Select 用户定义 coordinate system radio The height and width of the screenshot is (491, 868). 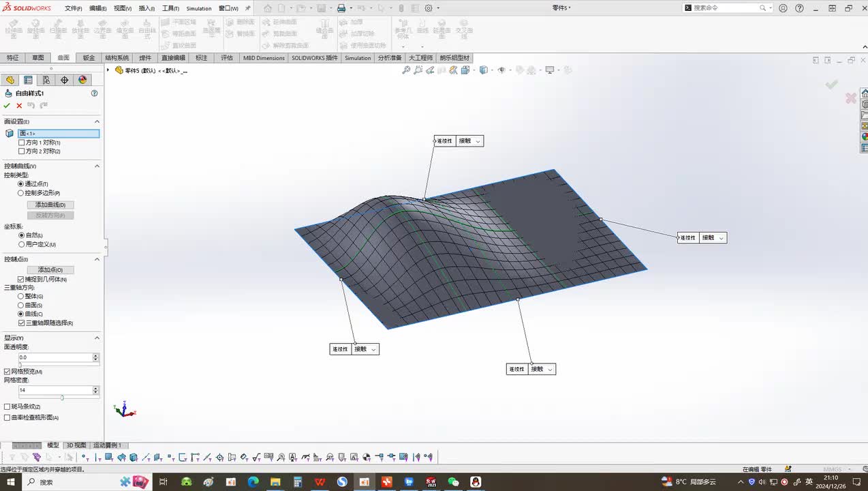coord(21,244)
